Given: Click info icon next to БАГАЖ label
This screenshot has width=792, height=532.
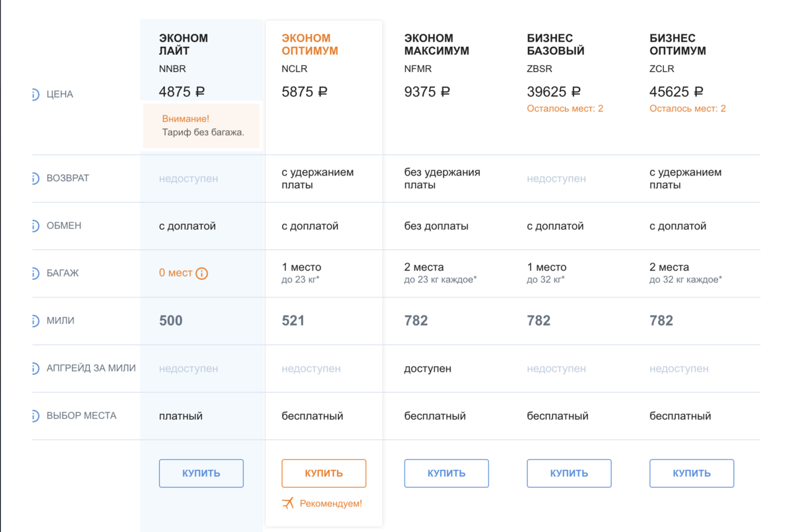Looking at the screenshot, I should pos(36,273).
